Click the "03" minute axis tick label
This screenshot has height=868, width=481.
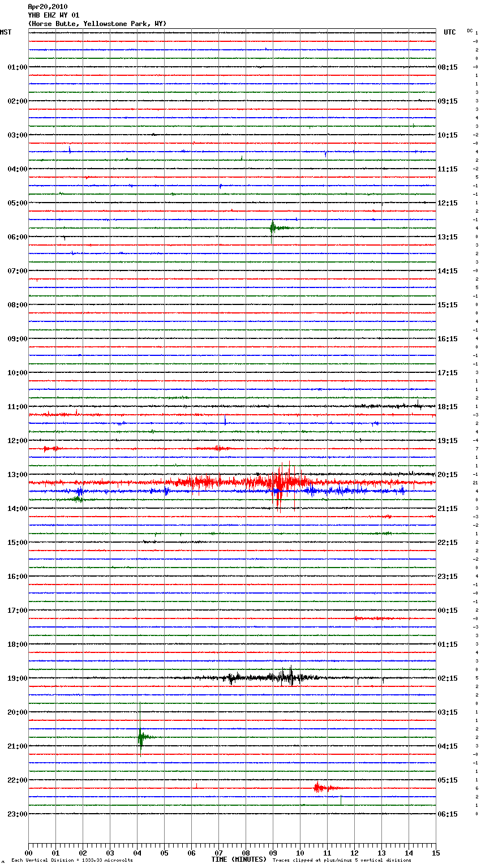coord(110,853)
